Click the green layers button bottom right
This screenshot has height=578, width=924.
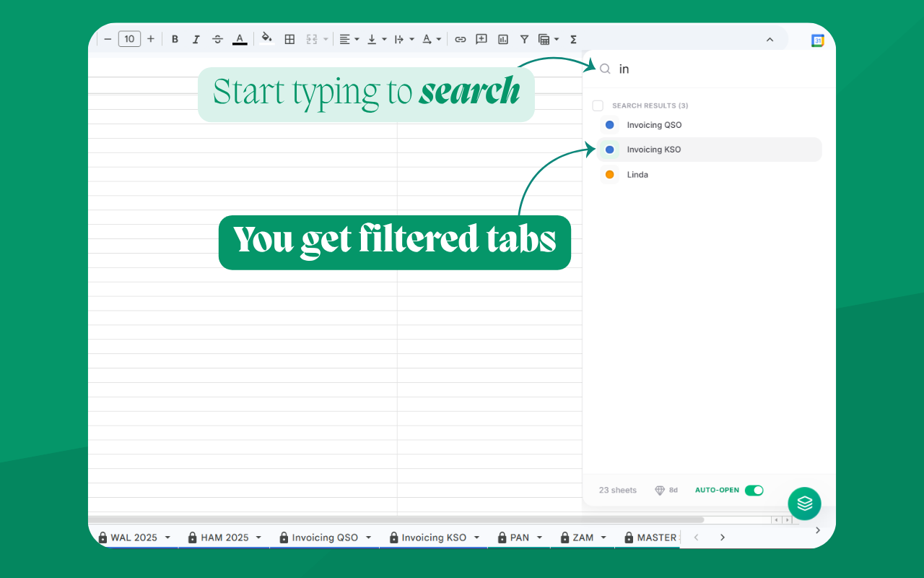[x=804, y=503]
